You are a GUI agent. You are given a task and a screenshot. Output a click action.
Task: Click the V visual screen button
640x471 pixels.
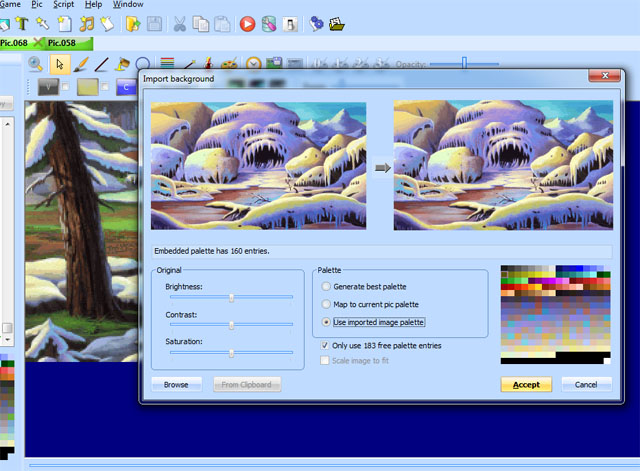click(48, 87)
